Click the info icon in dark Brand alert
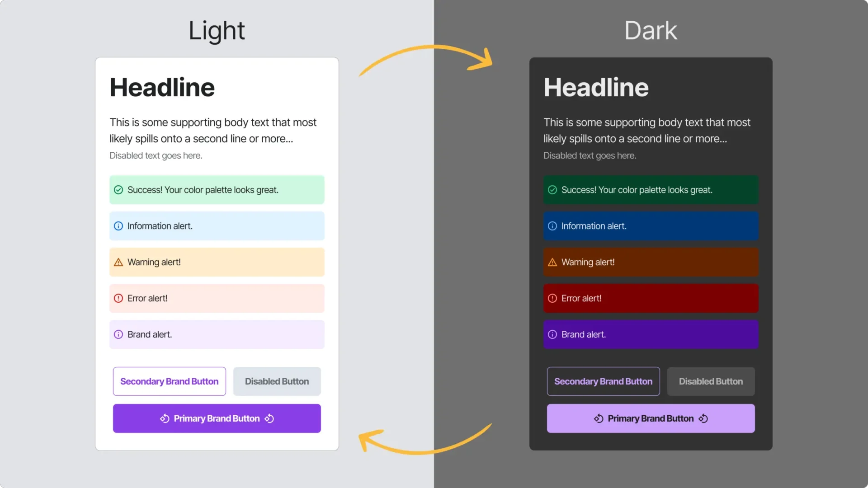 [x=552, y=334]
